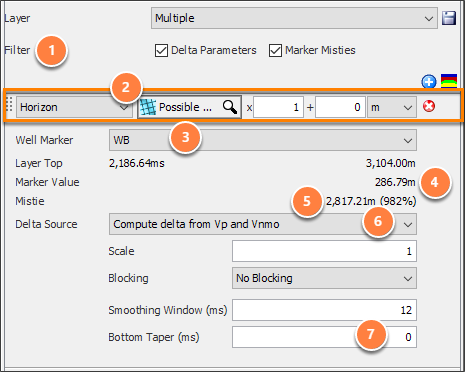The image size is (465, 372).
Task: Click the Bottom Taper input field
Action: point(324,337)
